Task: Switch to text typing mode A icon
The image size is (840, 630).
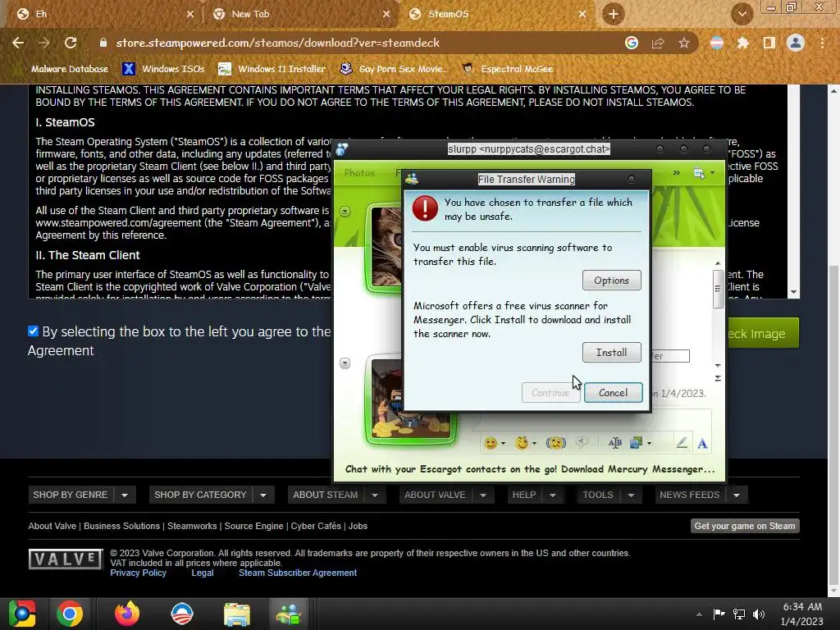Action: pyautogui.click(x=702, y=444)
